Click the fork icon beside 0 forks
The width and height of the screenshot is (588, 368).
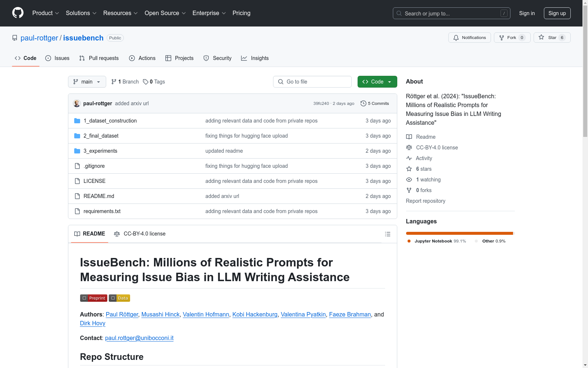coord(409,190)
